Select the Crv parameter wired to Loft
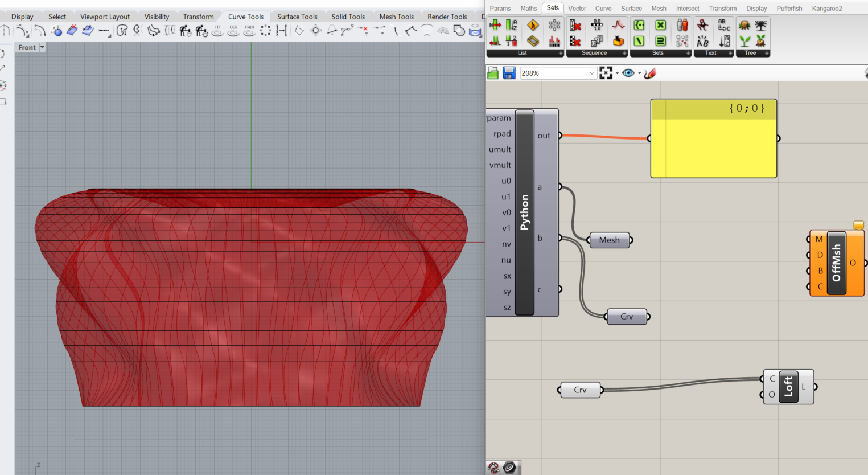The image size is (868, 475). [580, 390]
